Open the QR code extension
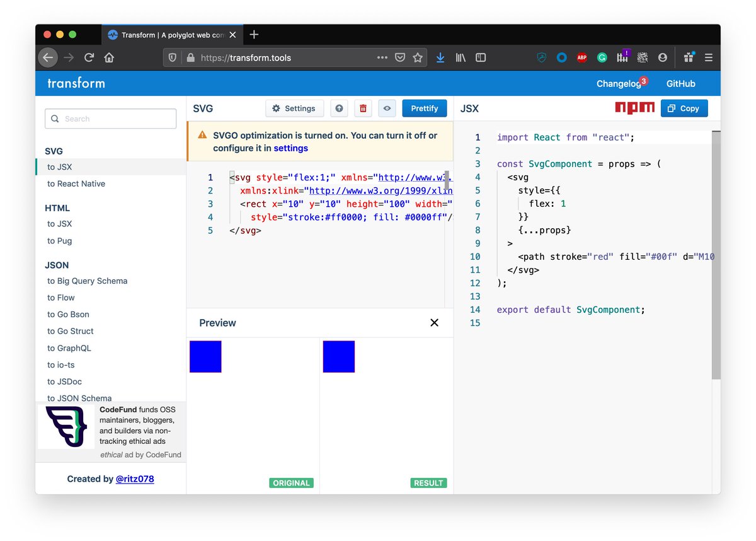 click(x=642, y=57)
